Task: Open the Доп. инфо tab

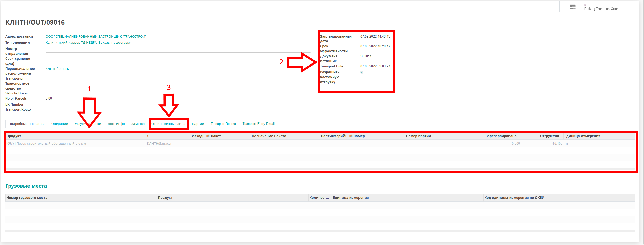Action: coord(116,124)
